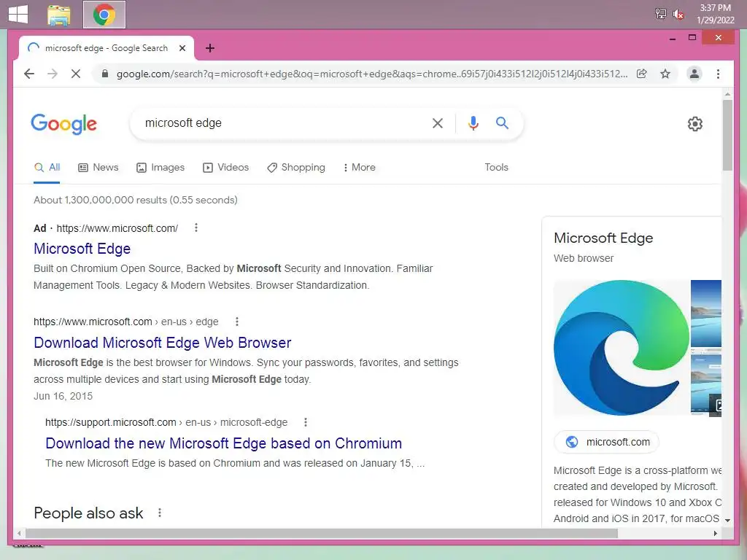The width and height of the screenshot is (747, 560).
Task: Clear the search box with the X icon
Action: pyautogui.click(x=438, y=123)
